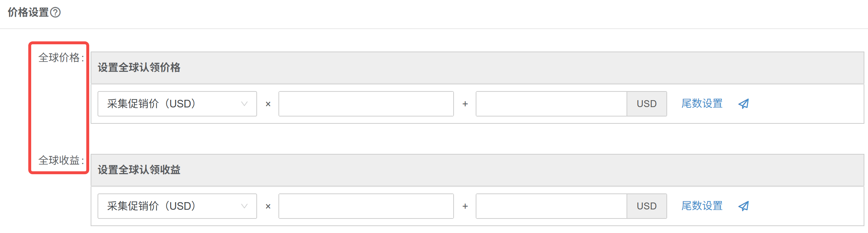Open the 采集促销价 dropdown under 设置全球认领价格
The image size is (868, 233).
[x=177, y=104]
